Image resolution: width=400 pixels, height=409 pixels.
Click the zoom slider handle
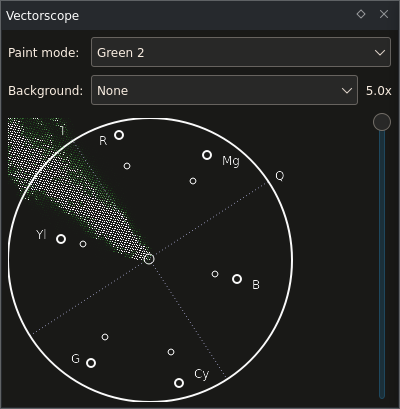[382, 122]
